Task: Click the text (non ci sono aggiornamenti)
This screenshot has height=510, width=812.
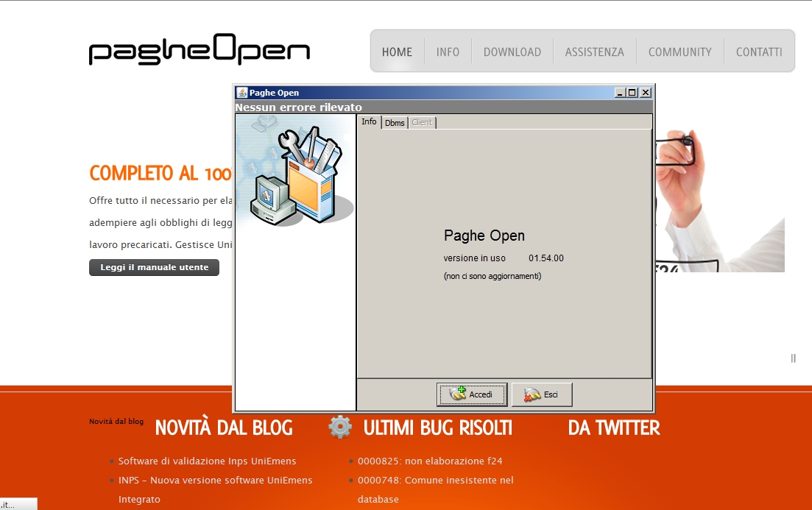Action: (493, 276)
